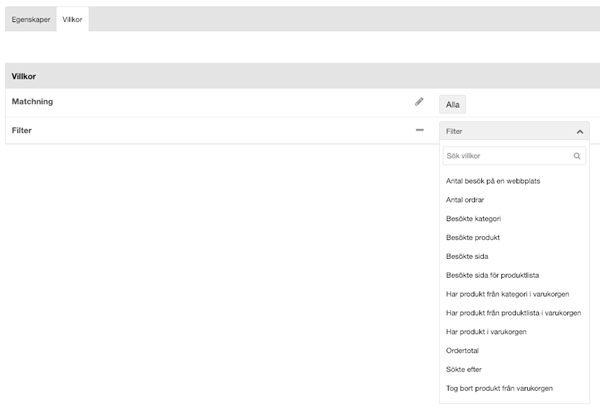Select Tog bort produkt från varukorgen

(x=499, y=388)
